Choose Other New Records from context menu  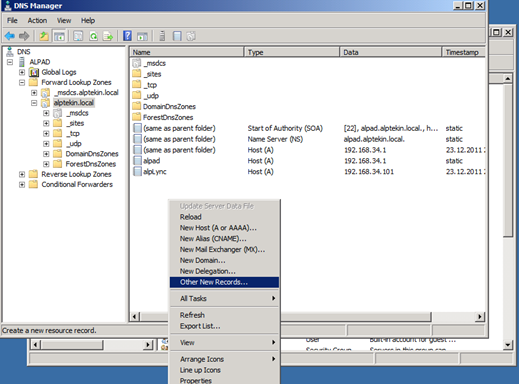224,282
